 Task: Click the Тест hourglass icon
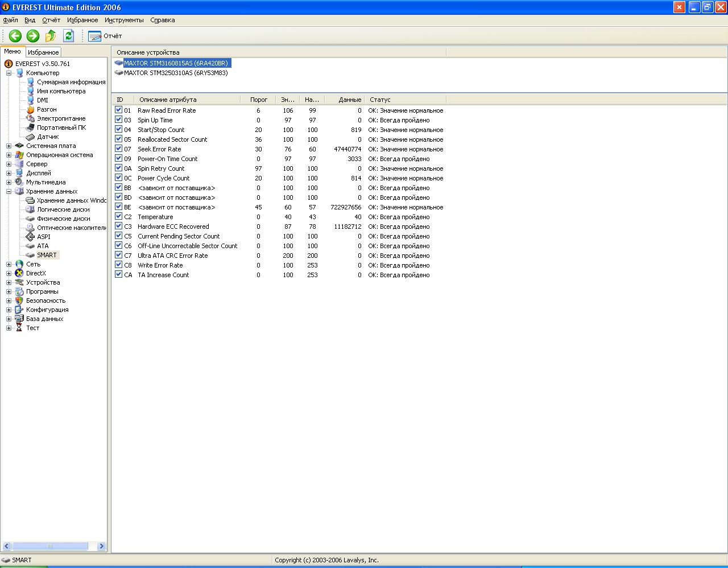coord(19,328)
